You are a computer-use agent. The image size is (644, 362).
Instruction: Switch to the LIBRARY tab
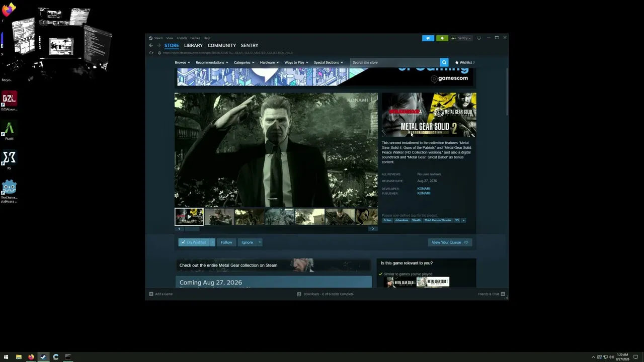[193, 45]
